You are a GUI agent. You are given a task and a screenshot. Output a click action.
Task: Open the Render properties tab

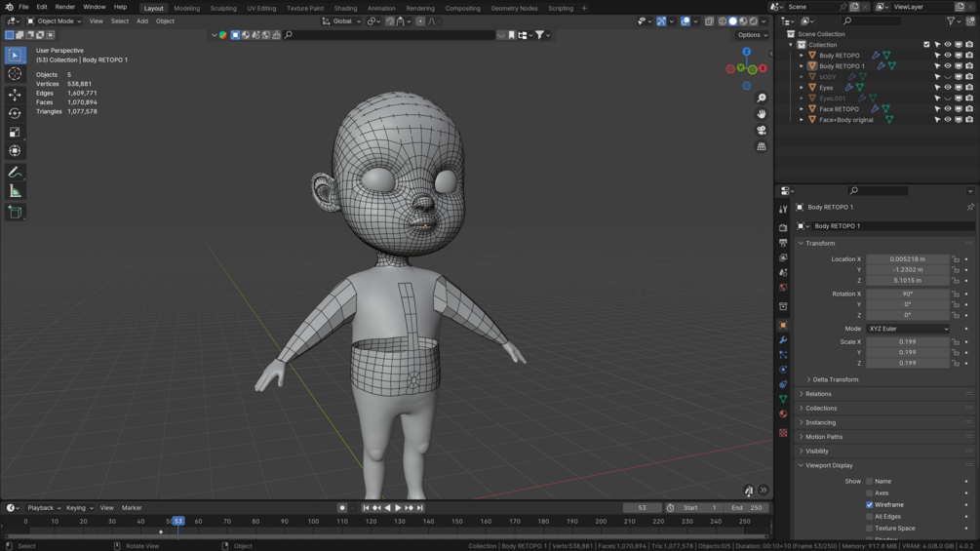pyautogui.click(x=783, y=228)
